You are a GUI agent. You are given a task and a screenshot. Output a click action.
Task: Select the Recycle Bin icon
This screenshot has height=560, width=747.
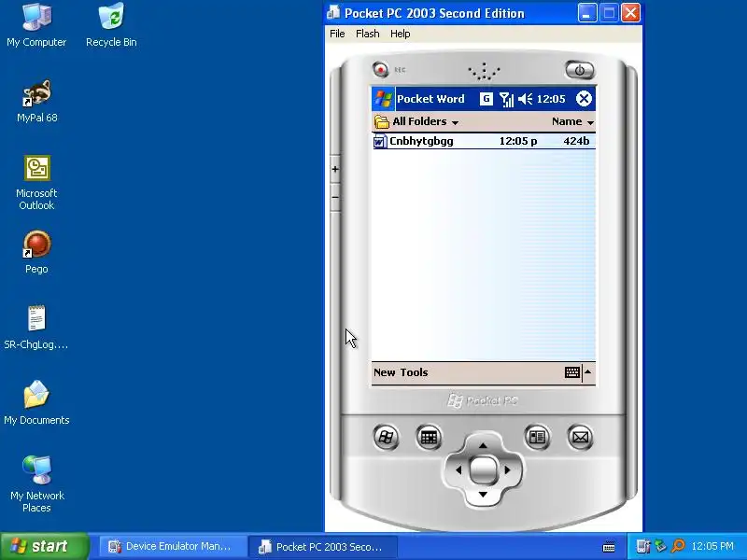coord(111,25)
